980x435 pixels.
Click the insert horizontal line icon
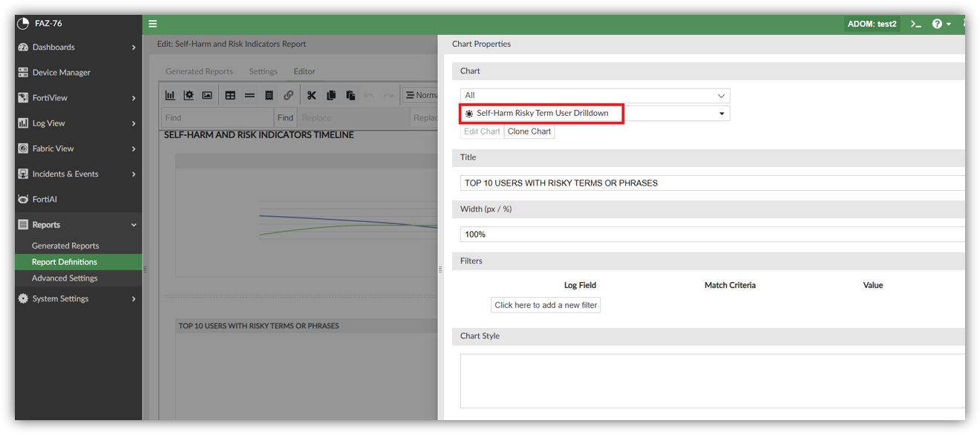pyautogui.click(x=249, y=95)
